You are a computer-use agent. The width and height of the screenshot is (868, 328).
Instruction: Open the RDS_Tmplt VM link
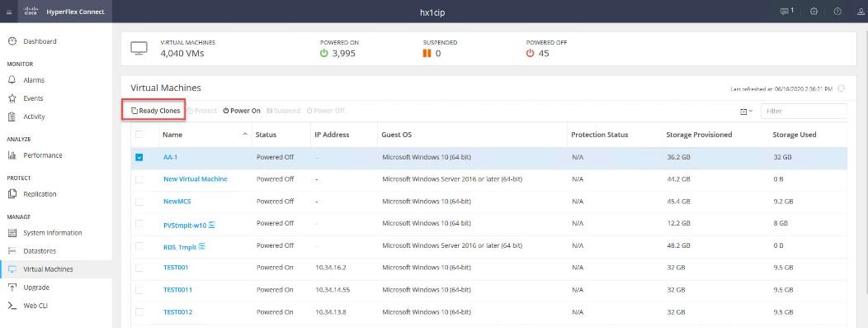click(x=180, y=248)
